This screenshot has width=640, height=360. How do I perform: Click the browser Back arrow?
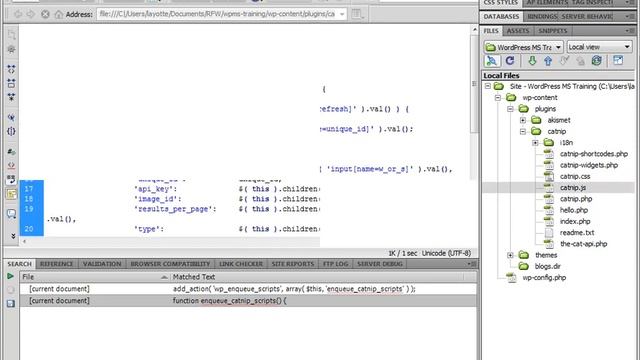coord(18,14)
